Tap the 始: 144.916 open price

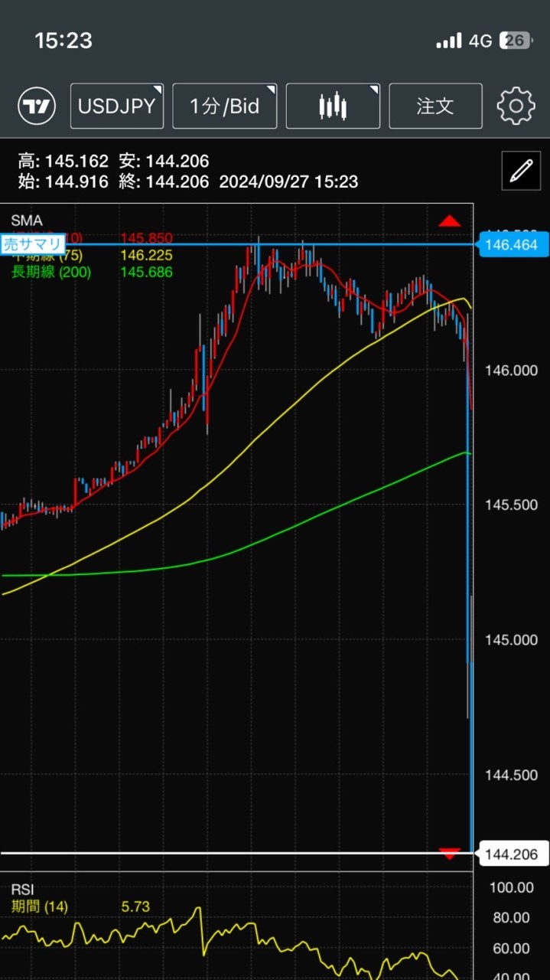63,181
